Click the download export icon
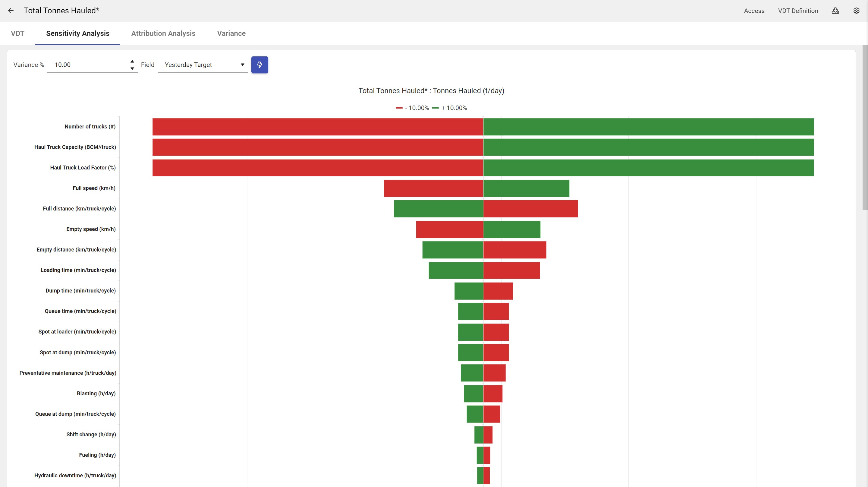The image size is (868, 487). 835,11
